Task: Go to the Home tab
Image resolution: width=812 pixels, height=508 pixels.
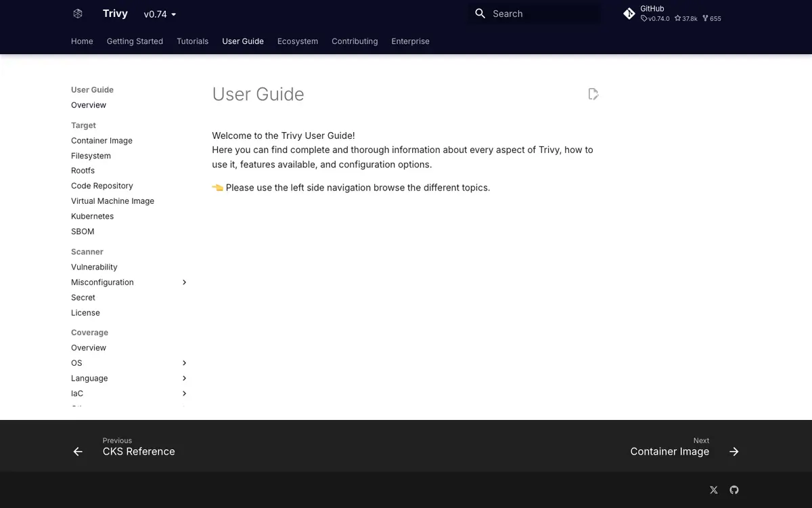Action: tap(82, 41)
